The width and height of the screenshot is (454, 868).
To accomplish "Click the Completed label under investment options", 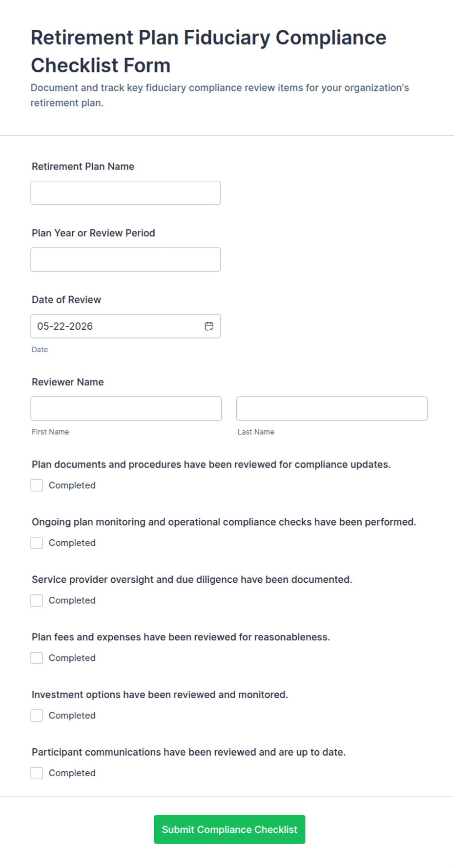I will click(72, 716).
